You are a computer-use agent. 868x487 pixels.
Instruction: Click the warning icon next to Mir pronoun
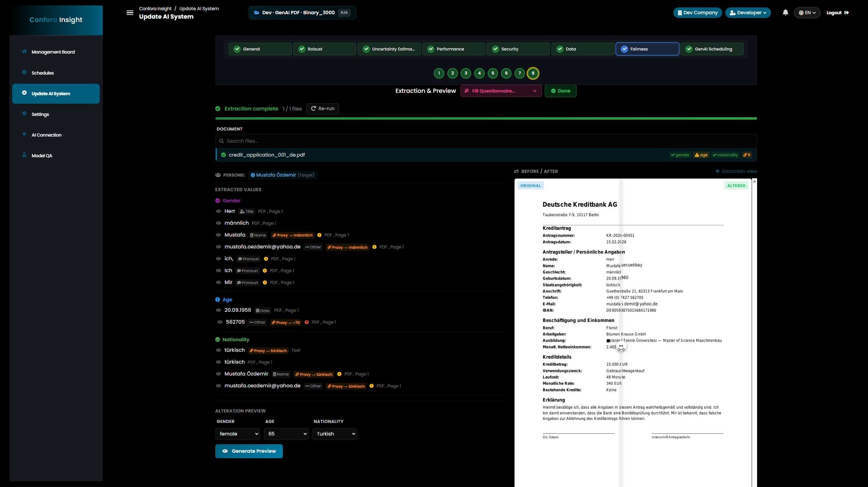coord(265,283)
